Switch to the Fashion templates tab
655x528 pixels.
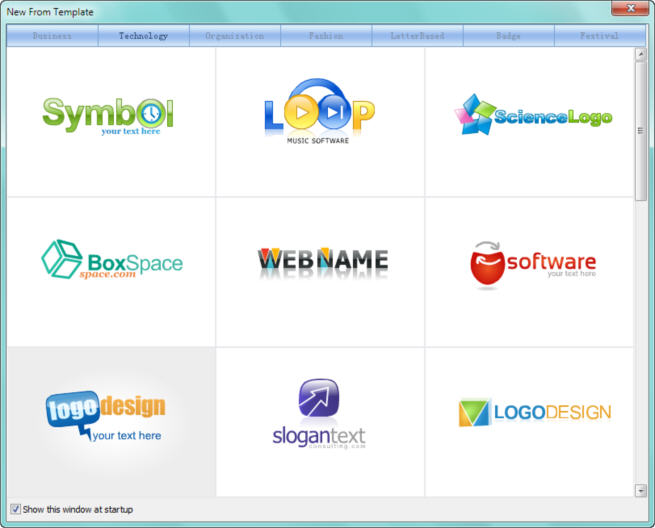[x=326, y=36]
